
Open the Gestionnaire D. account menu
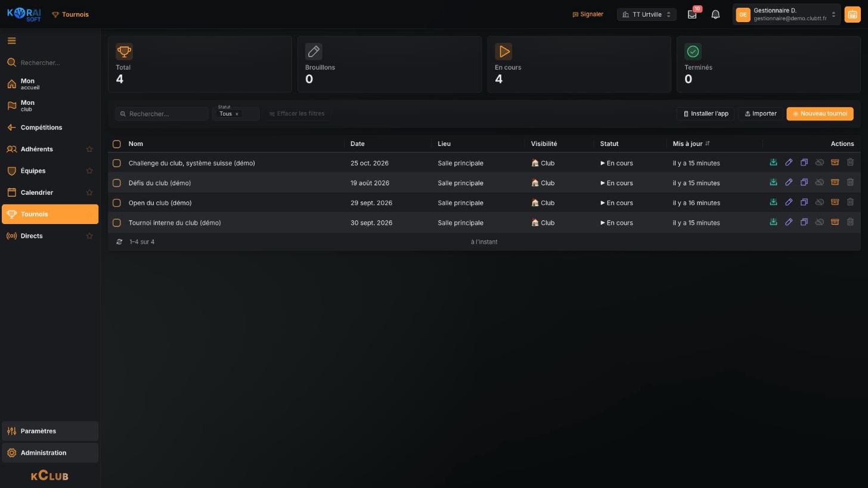[786, 14]
